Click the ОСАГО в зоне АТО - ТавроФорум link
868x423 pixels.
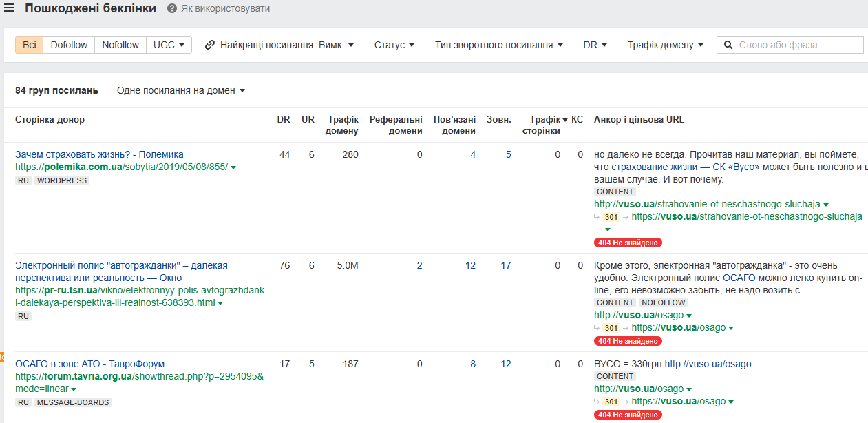89,364
